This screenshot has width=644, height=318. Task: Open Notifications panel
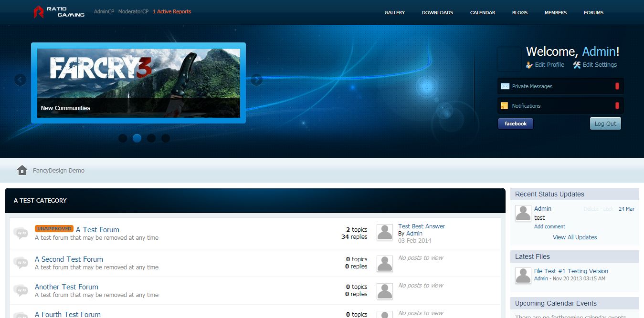pos(560,106)
